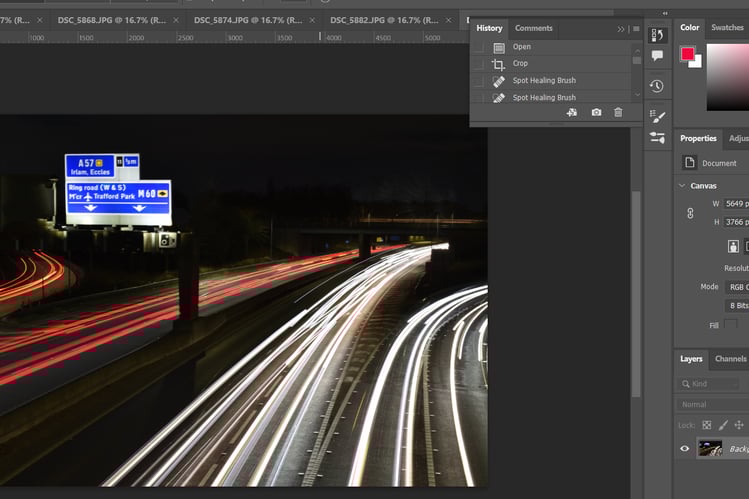The image size is (749, 499).
Task: Open the Version History clock icon
Action: pos(657,86)
